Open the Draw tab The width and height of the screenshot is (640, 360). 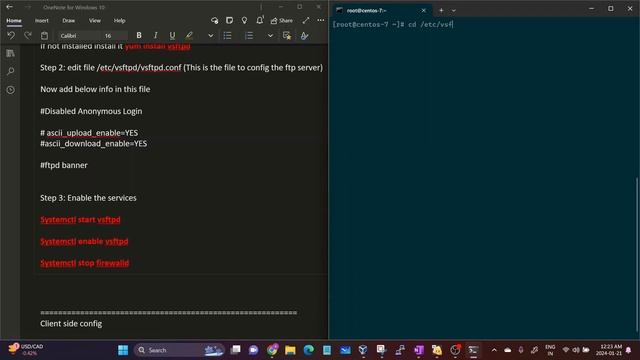pos(69,20)
